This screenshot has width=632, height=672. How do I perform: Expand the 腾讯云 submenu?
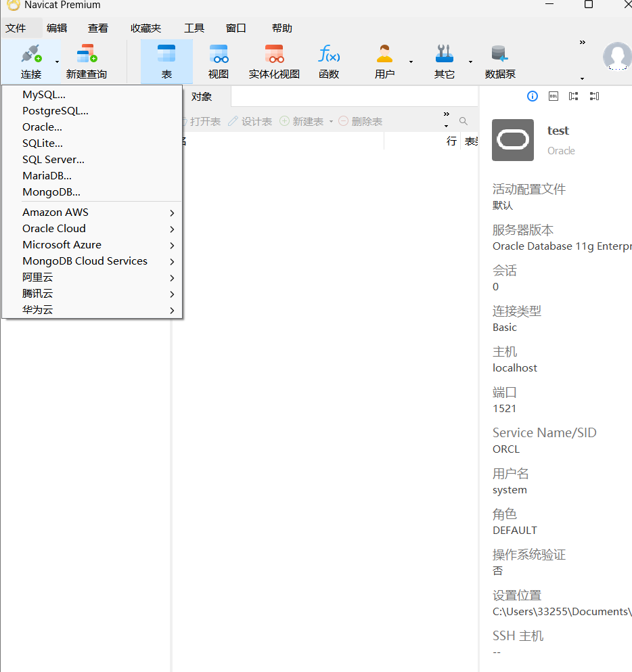[92, 294]
